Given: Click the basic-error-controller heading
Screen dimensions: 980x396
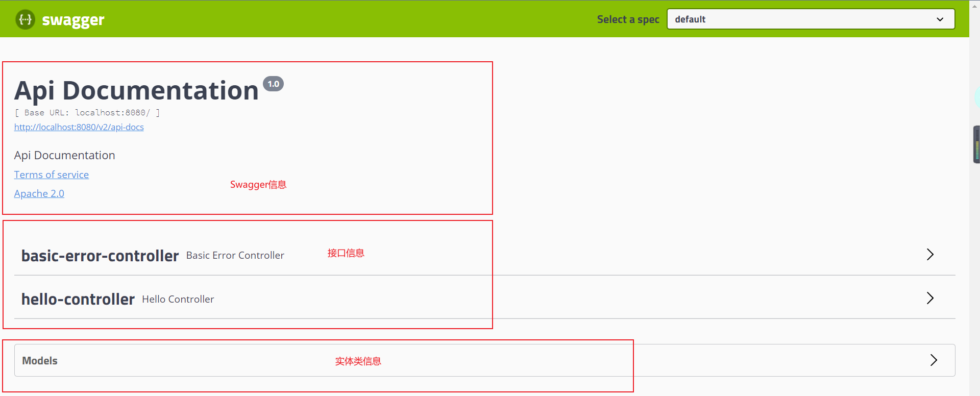Looking at the screenshot, I should click(x=100, y=256).
